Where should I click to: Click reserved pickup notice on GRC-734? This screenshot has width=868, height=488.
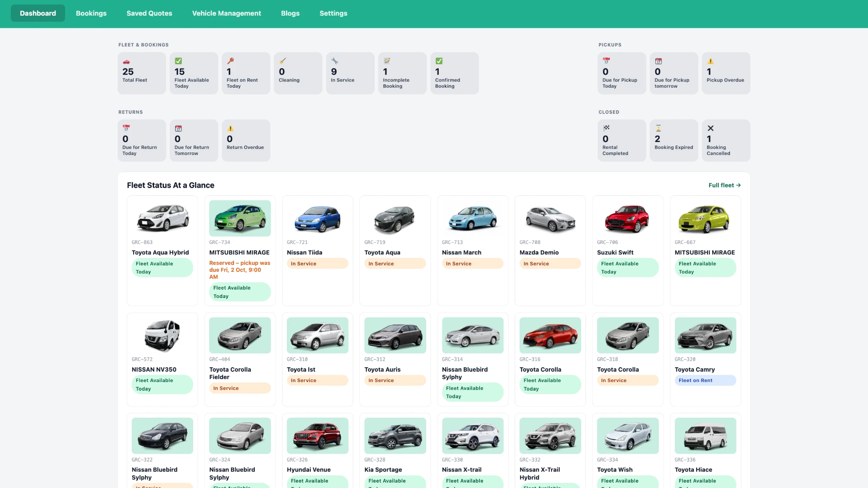[240, 270]
